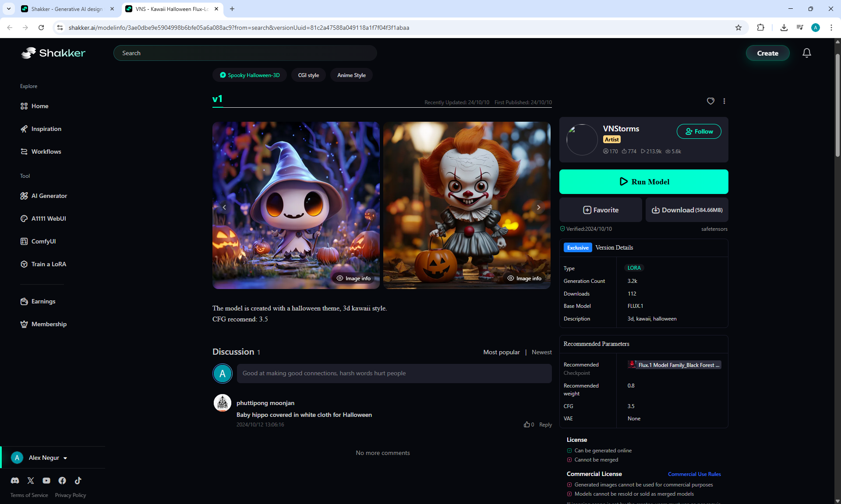Click the comment input field
This screenshot has width=841, height=504.
[x=394, y=373]
